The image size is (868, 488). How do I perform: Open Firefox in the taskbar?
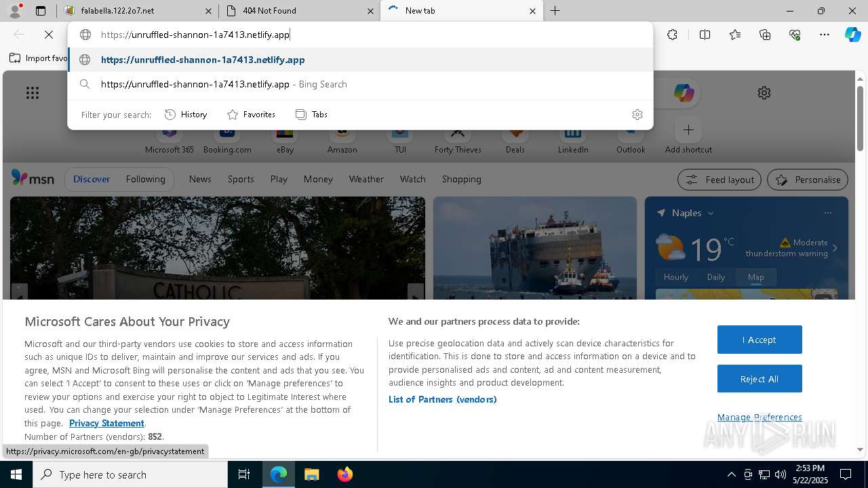(x=344, y=474)
